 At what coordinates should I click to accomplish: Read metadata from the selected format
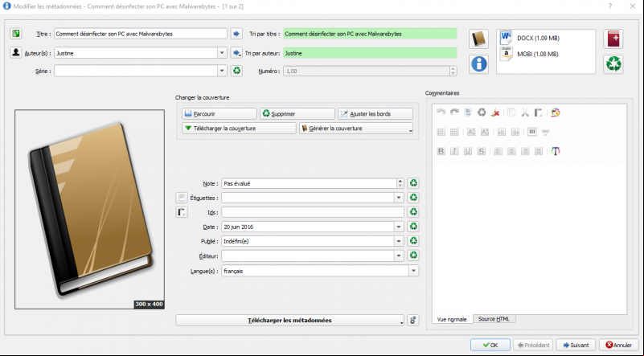(479, 64)
